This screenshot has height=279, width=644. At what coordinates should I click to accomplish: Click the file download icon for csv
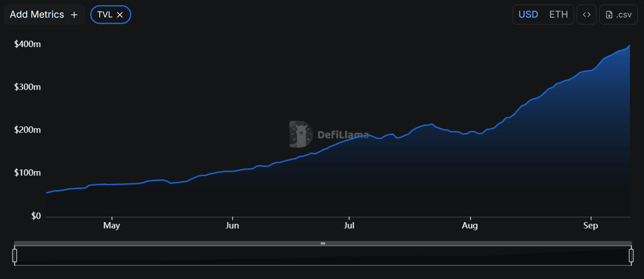click(x=609, y=15)
